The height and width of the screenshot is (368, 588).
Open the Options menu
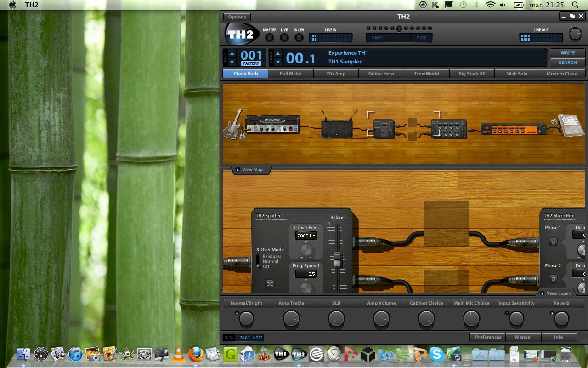pyautogui.click(x=237, y=17)
